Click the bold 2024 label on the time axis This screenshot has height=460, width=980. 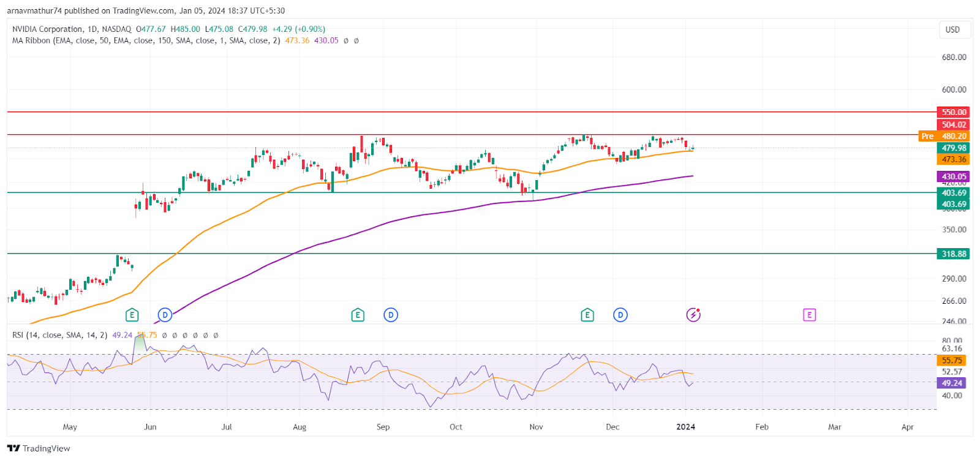pyautogui.click(x=685, y=427)
